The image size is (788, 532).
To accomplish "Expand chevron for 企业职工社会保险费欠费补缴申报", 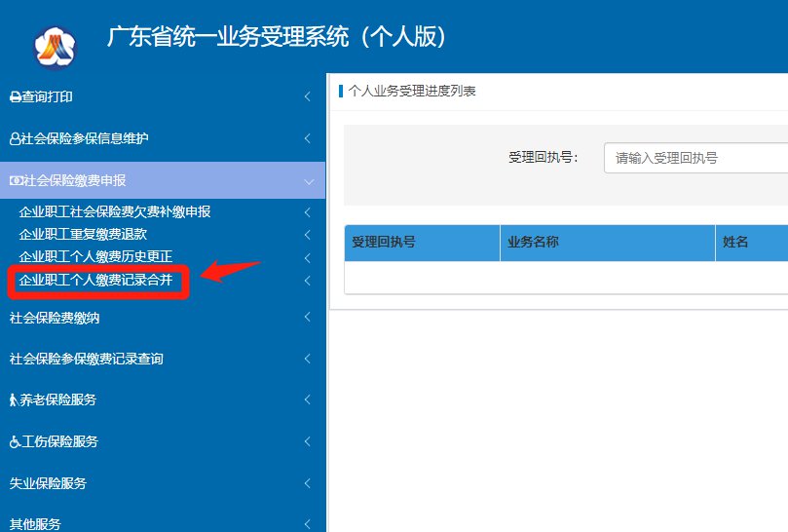I will click(308, 212).
